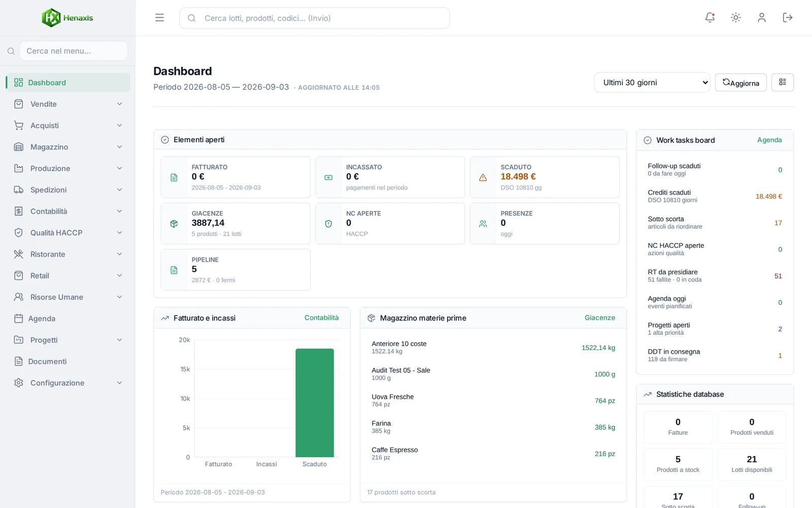Click the Lotti disponibili statistic tile
812x508 pixels.
[x=752, y=464]
